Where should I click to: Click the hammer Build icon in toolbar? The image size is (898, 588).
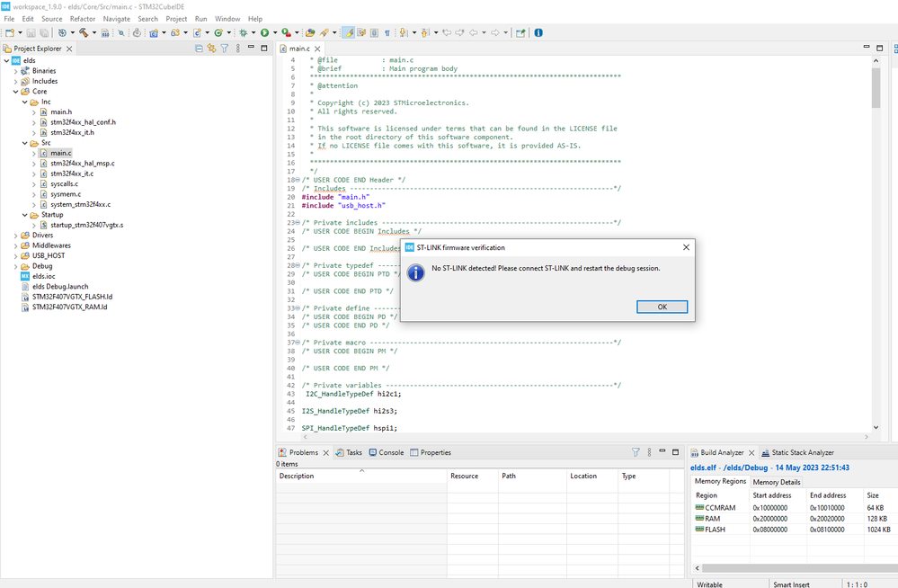point(84,33)
